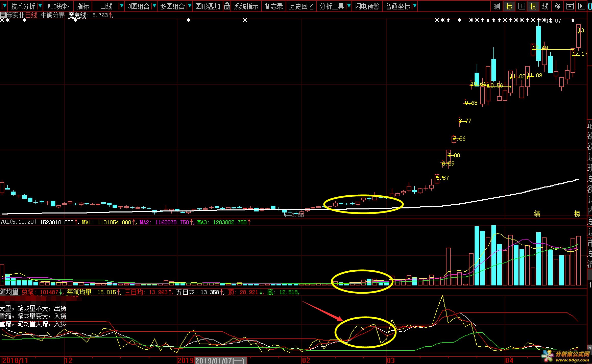
Task: Expand the 分析工具 dropdown arrow
Action: [349, 6]
